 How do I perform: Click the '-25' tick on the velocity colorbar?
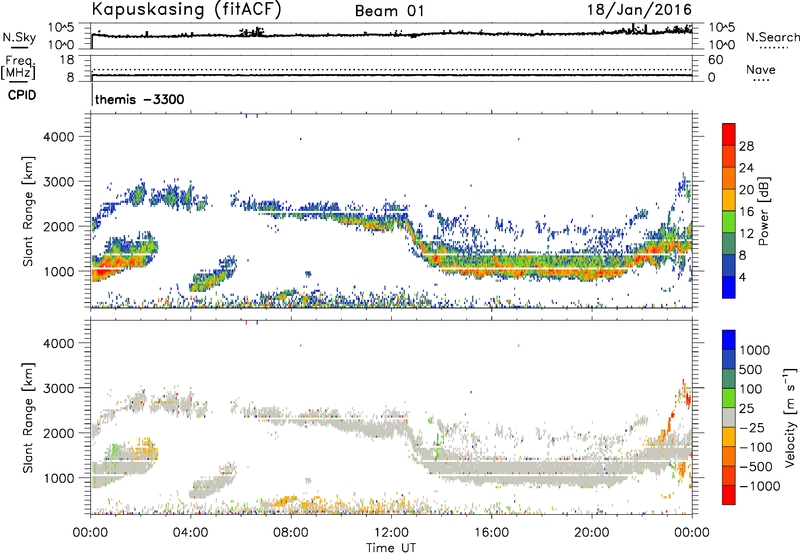pos(752,427)
